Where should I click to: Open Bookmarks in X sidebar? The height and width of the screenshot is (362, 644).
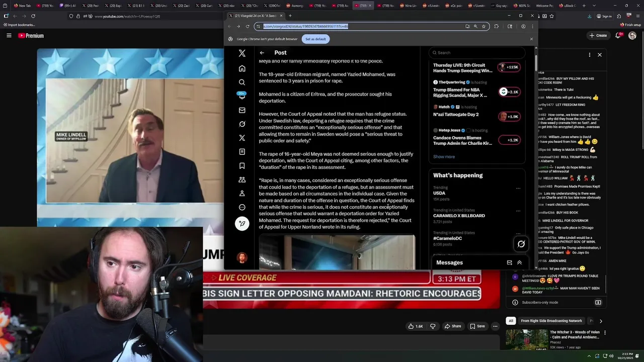pyautogui.click(x=242, y=165)
